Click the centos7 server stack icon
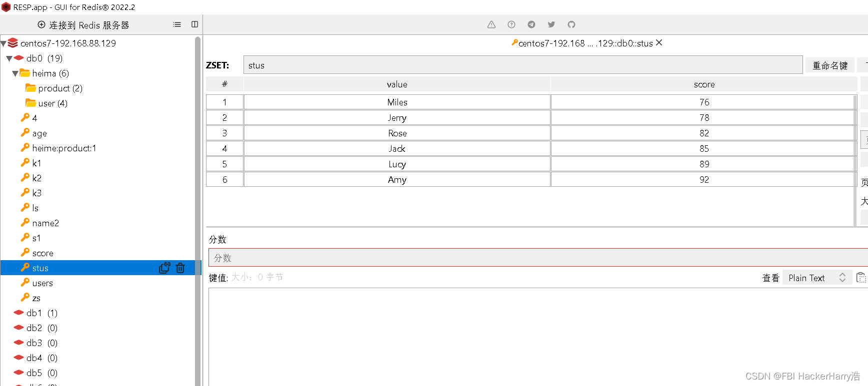Viewport: 868px width, 386px height. click(13, 43)
